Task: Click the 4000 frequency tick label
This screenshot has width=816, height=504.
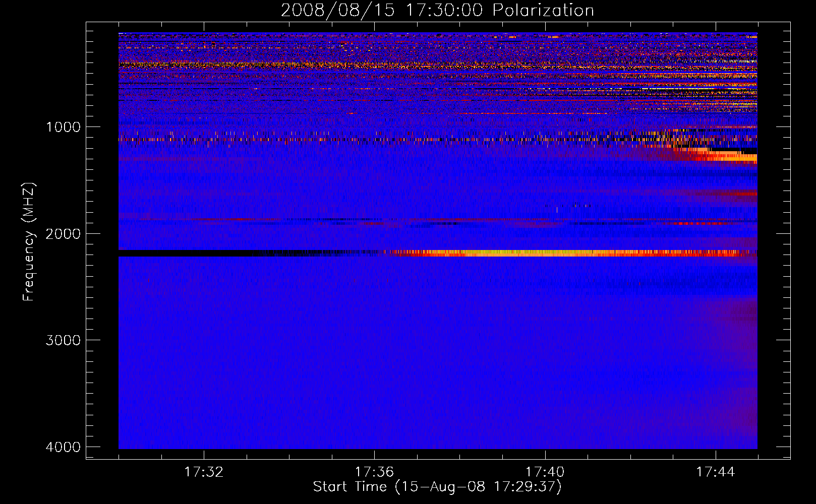Action: click(x=63, y=447)
